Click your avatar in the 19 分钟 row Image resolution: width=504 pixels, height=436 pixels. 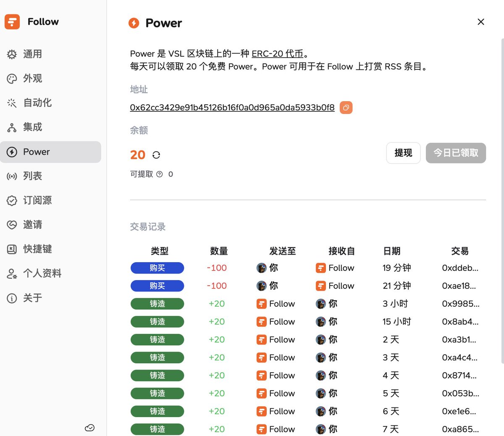[x=261, y=268]
